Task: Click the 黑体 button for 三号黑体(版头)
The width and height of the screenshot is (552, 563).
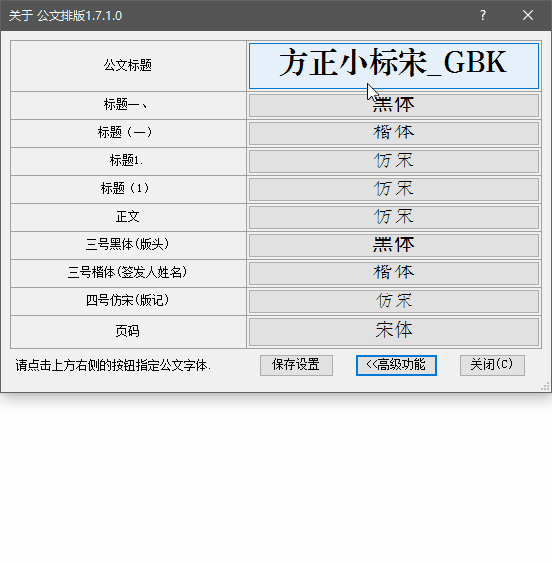Action: [x=394, y=245]
